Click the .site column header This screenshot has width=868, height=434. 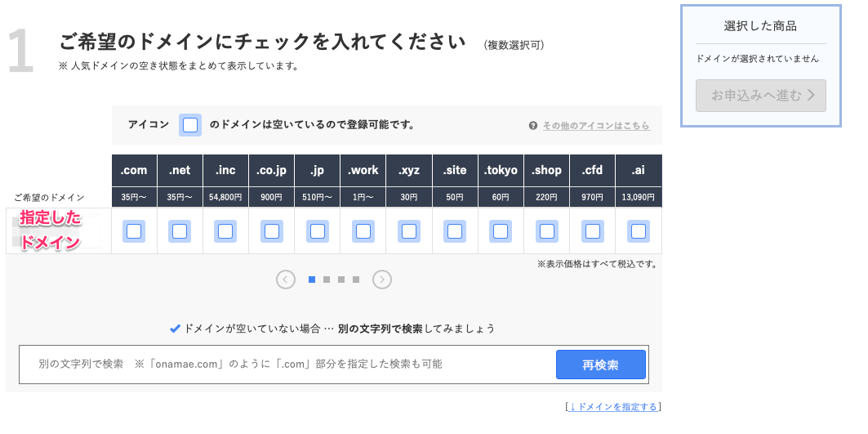[455, 170]
